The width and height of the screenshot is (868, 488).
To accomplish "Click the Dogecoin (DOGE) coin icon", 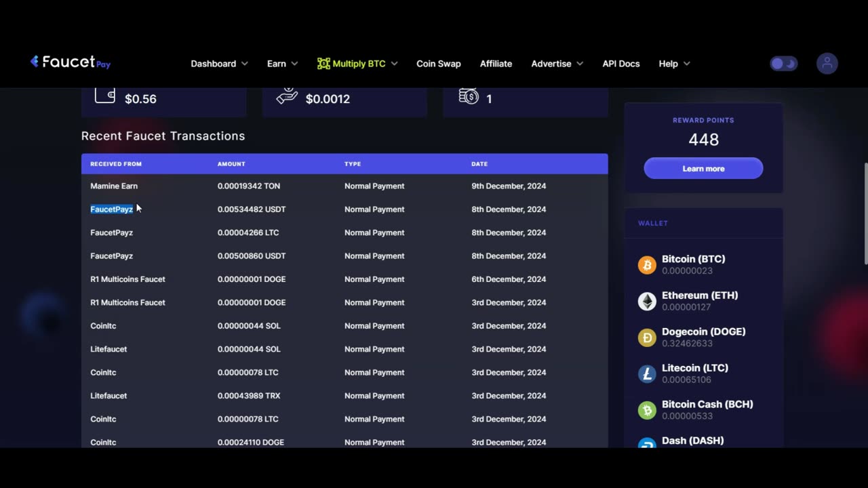I will (x=647, y=338).
